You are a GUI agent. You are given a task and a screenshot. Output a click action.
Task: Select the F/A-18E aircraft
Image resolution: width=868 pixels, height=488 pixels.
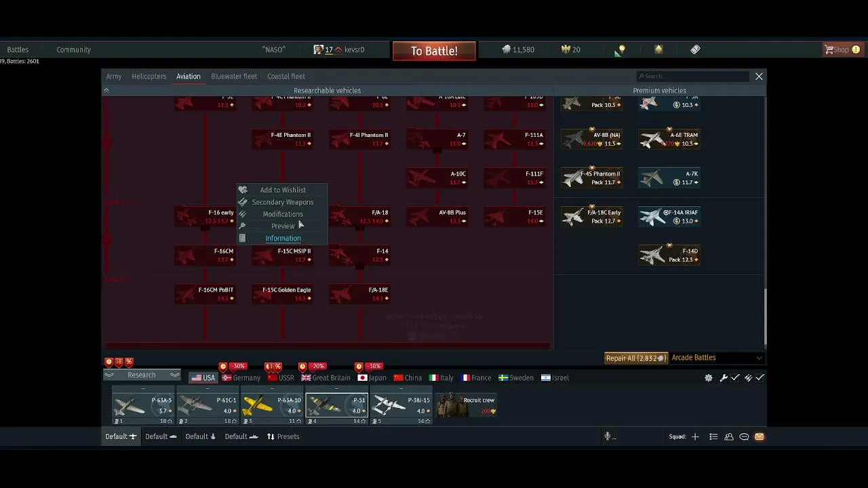click(x=360, y=293)
